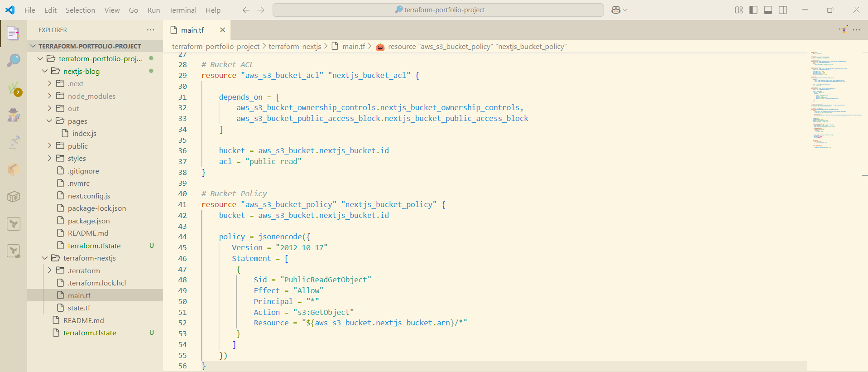The height and width of the screenshot is (372, 868).
Task: Collapse the terraform-portfolio-proj... folder
Action: pyautogui.click(x=40, y=58)
